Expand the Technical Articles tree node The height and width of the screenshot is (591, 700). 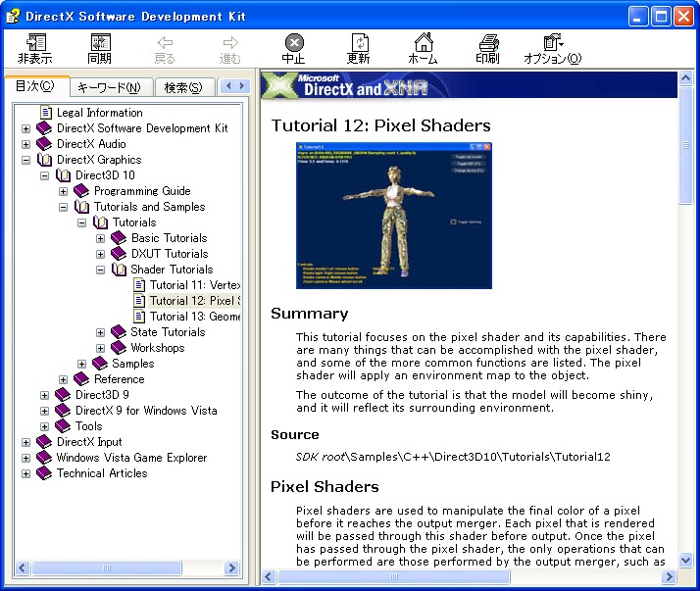click(x=26, y=473)
